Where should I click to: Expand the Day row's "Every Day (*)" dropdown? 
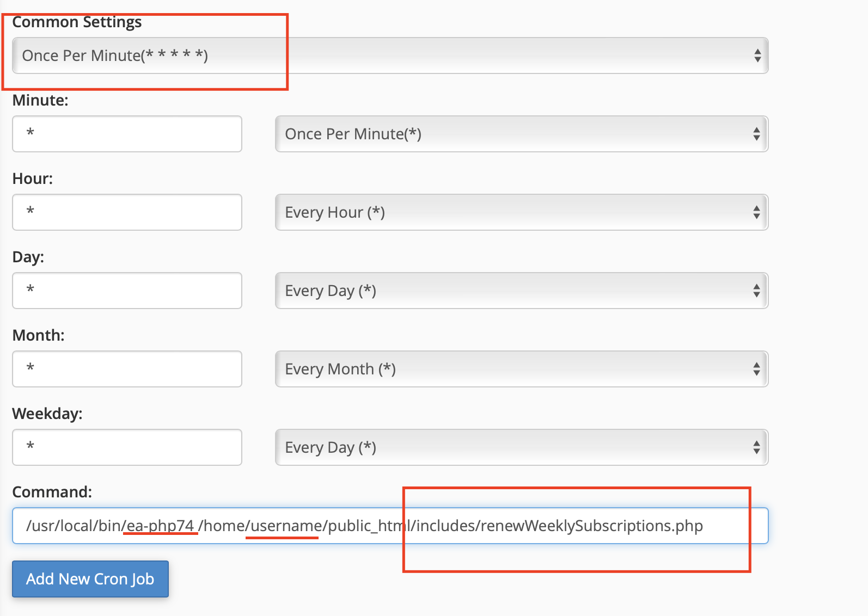click(512, 291)
